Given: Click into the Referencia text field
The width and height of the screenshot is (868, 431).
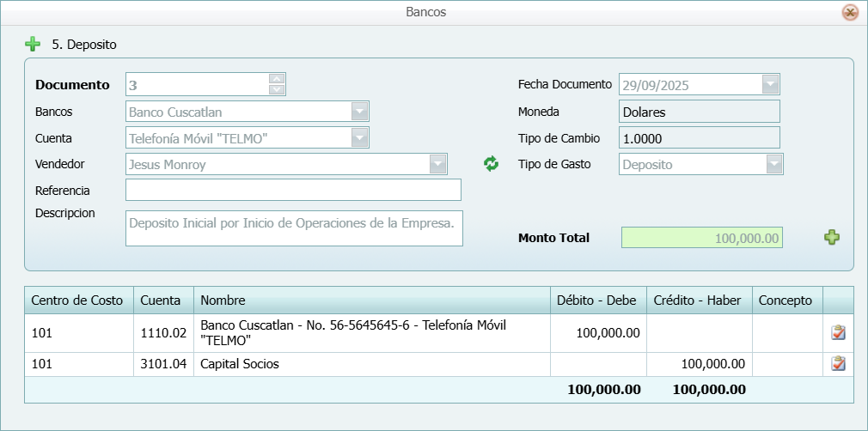Looking at the screenshot, I should pyautogui.click(x=293, y=190).
